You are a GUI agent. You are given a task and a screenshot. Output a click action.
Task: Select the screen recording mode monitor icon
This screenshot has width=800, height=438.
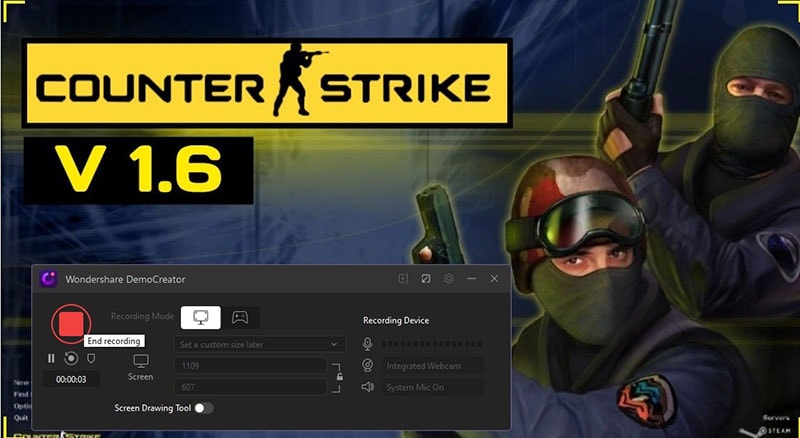(x=201, y=318)
